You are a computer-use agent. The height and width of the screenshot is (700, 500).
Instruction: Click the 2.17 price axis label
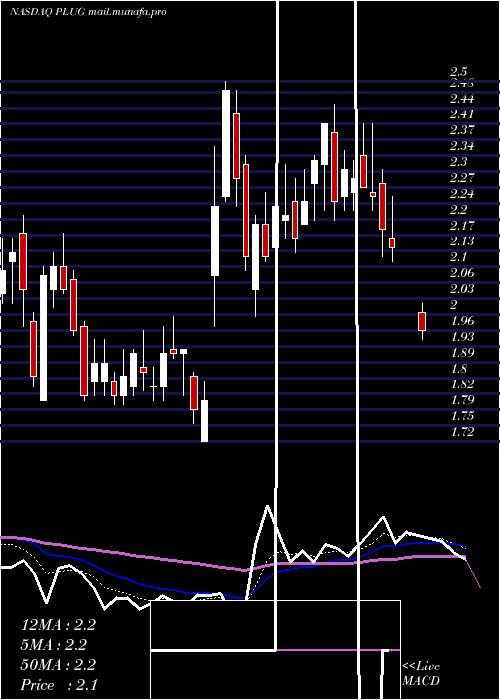pyautogui.click(x=462, y=225)
